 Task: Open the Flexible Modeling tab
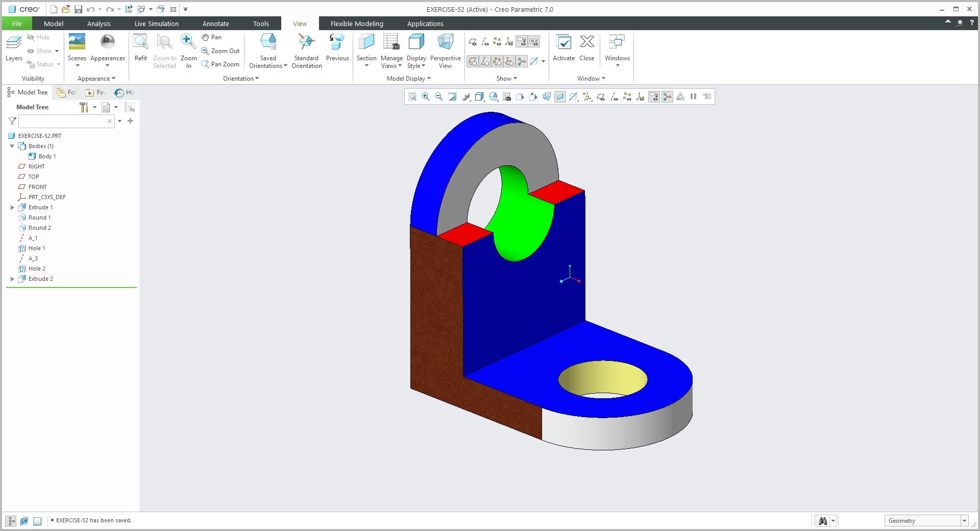[x=357, y=23]
